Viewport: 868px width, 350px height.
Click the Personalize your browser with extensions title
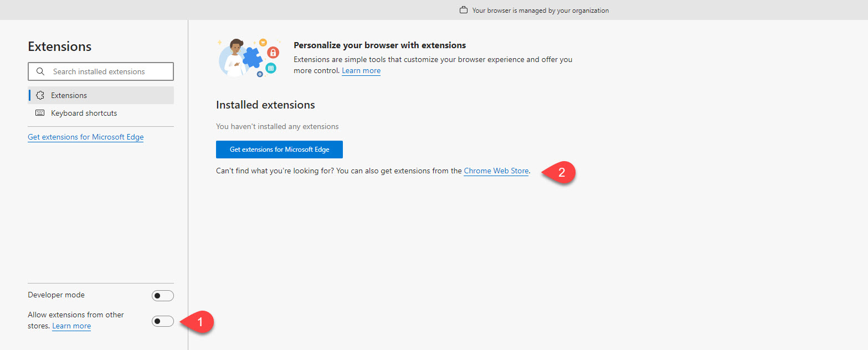[x=379, y=45]
